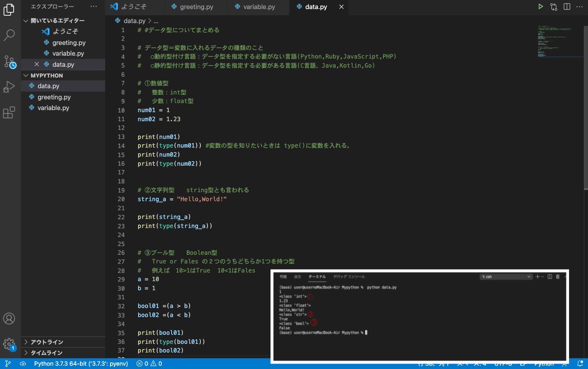Viewport: 588px width, 369px height.
Task: Close the data.py editor tab
Action: pyautogui.click(x=341, y=7)
